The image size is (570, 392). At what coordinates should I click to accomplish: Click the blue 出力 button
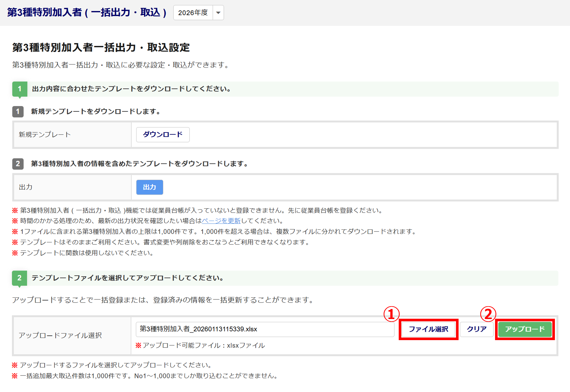click(149, 187)
